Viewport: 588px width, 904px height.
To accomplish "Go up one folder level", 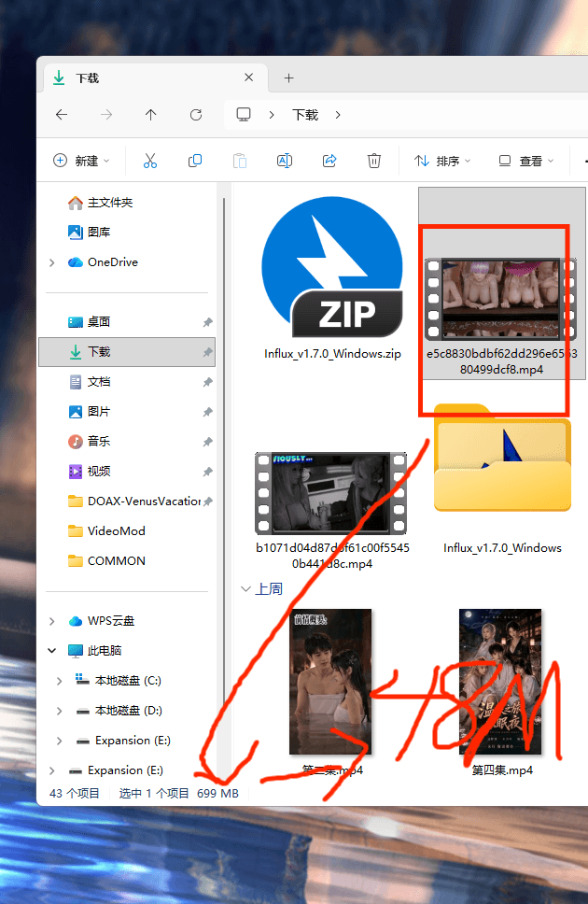I will pos(150,115).
